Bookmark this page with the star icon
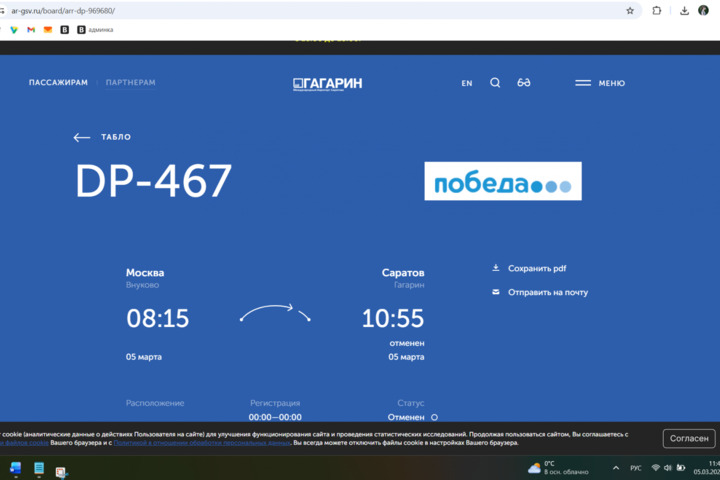Image resolution: width=720 pixels, height=480 pixels. [x=630, y=11]
